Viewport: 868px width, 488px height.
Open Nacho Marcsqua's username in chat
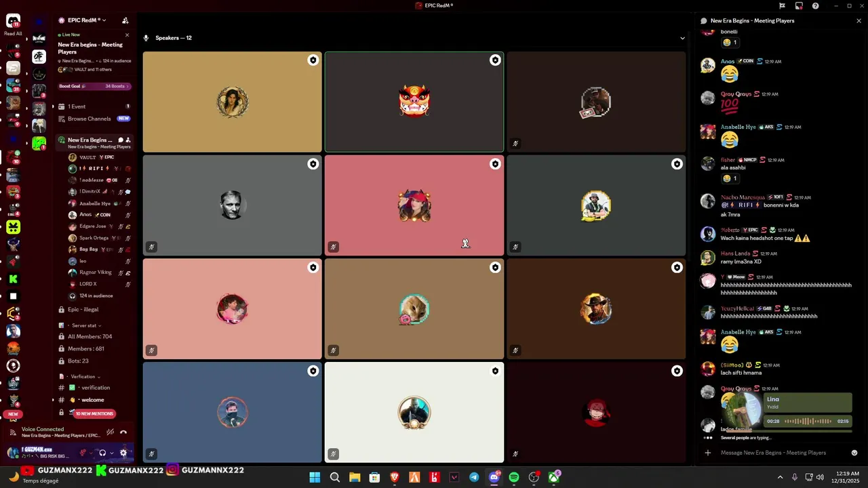click(x=743, y=197)
